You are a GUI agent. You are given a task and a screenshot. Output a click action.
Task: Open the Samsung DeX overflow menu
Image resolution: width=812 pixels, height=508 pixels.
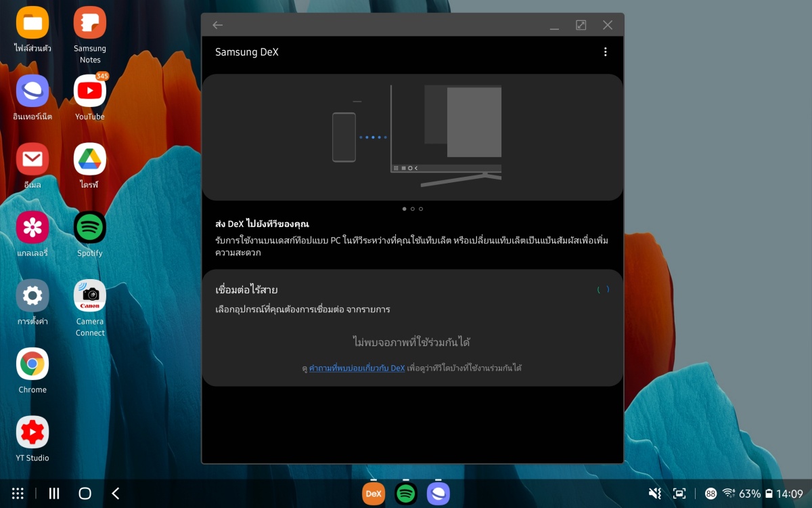pyautogui.click(x=606, y=52)
